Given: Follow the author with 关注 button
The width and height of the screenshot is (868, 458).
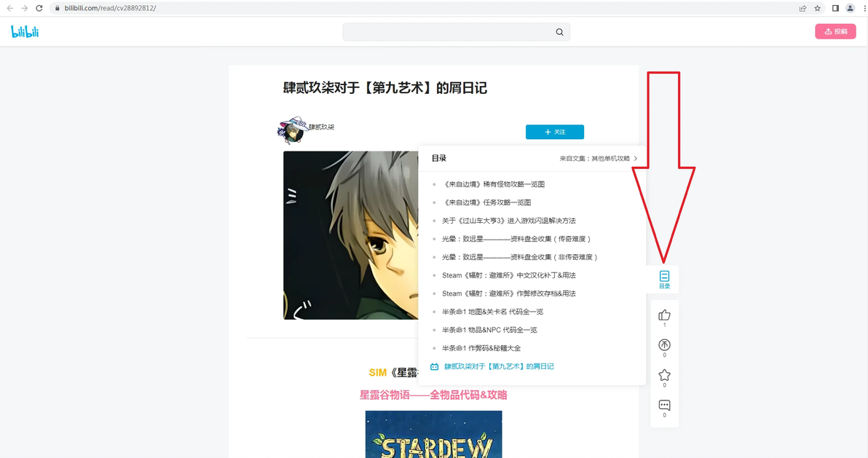Looking at the screenshot, I should [x=555, y=132].
